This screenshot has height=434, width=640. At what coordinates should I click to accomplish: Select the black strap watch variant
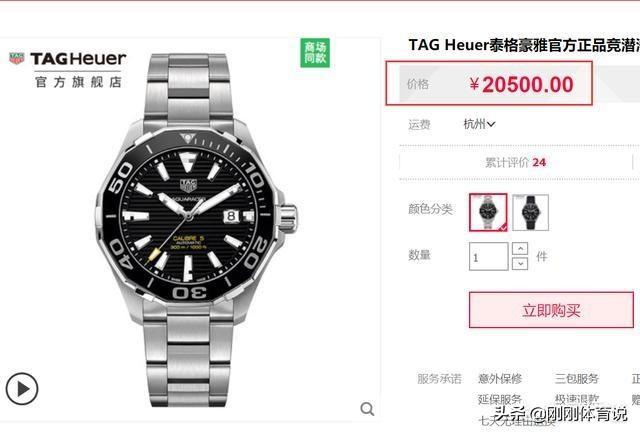[530, 212]
